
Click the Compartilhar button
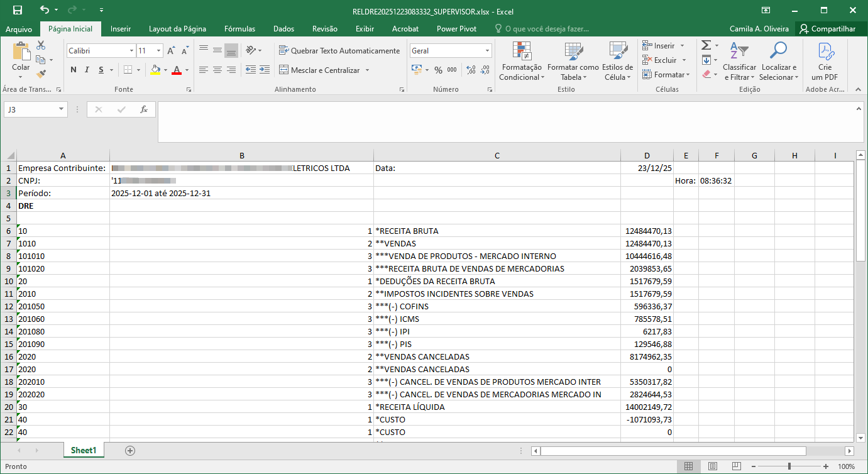pos(828,29)
